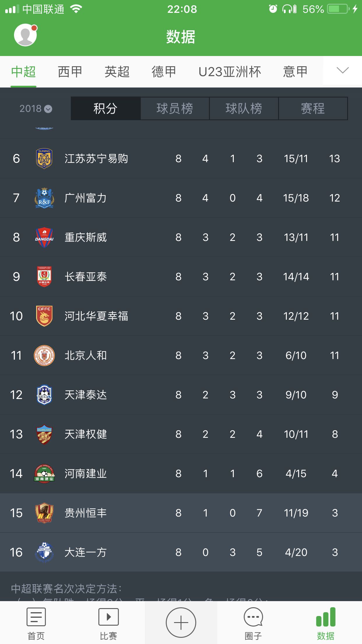Select the 赛程 schedule tab
This screenshot has height=644, width=362.
(x=313, y=108)
